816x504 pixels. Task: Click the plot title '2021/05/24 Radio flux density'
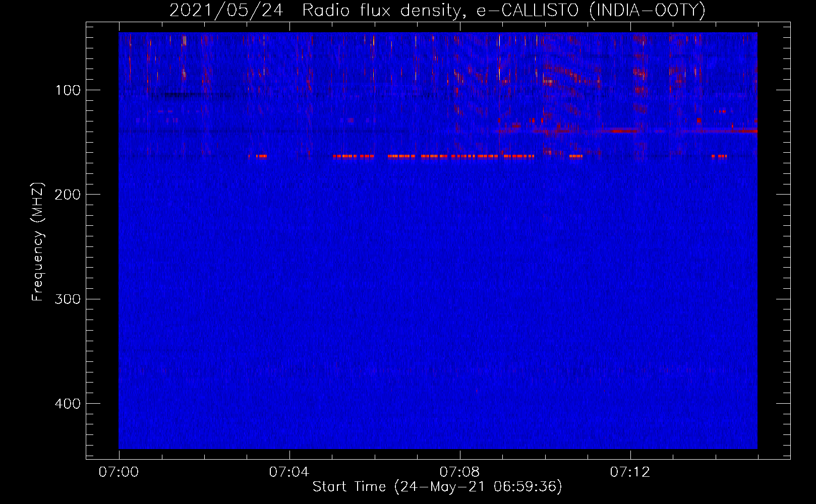click(437, 10)
